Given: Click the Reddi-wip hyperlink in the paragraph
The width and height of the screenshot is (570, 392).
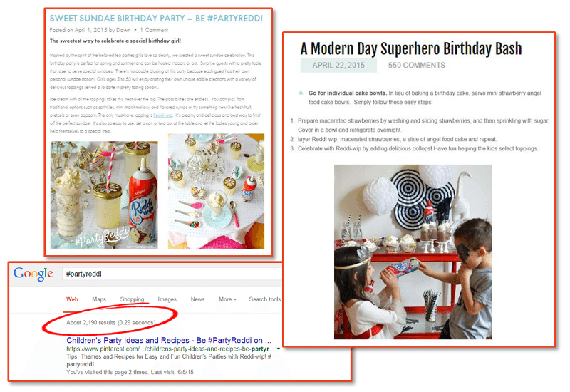Looking at the screenshot, I should (x=163, y=115).
